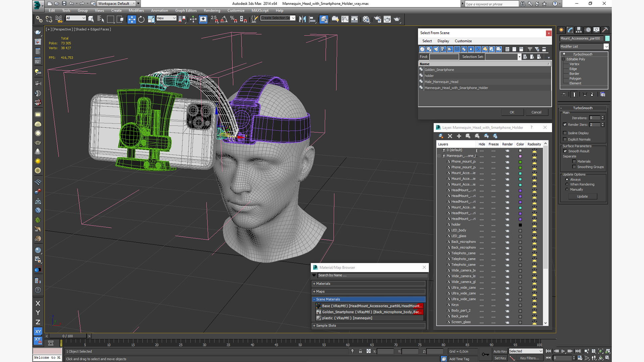Click Play Animation button
This screenshot has width=644, height=362.
click(x=563, y=351)
